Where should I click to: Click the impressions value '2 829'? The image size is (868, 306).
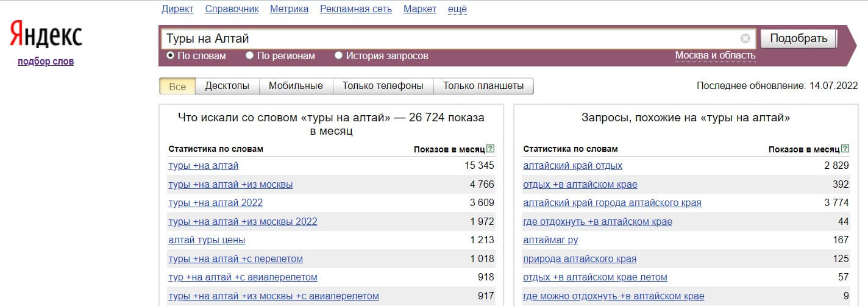click(836, 166)
